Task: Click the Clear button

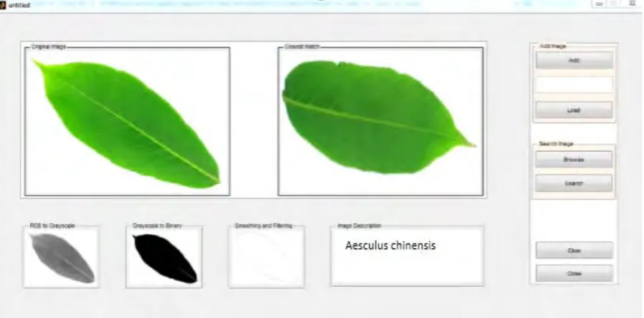Action: (575, 250)
